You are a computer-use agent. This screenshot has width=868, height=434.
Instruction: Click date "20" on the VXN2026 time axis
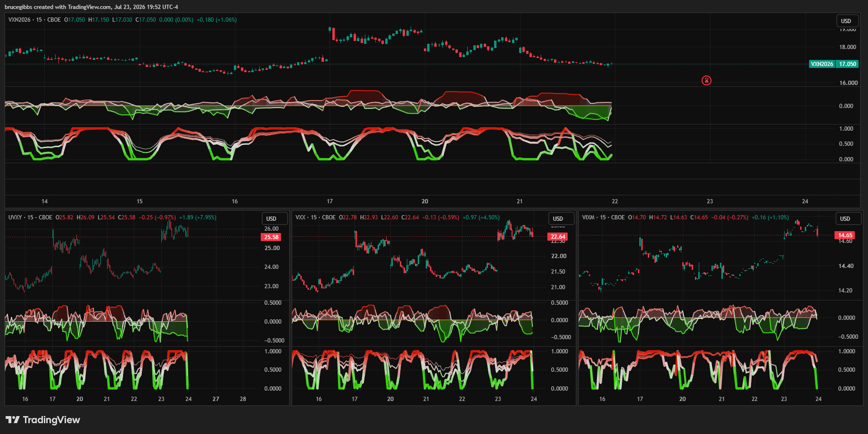tap(425, 201)
